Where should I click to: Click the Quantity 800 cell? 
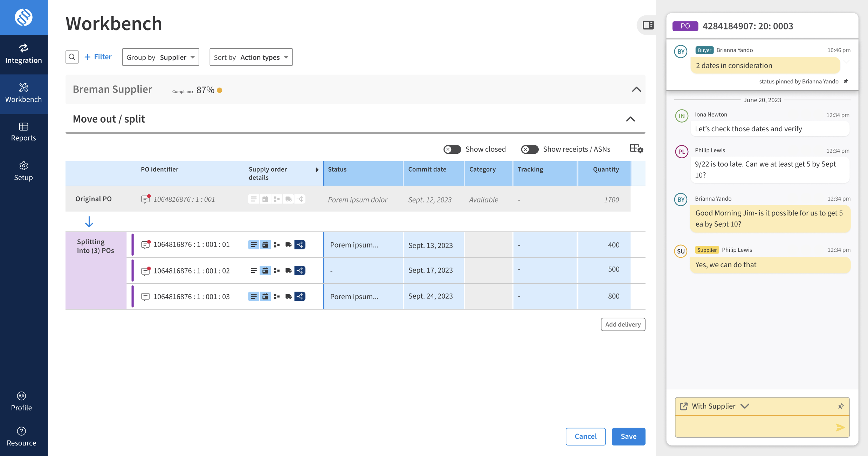click(604, 297)
